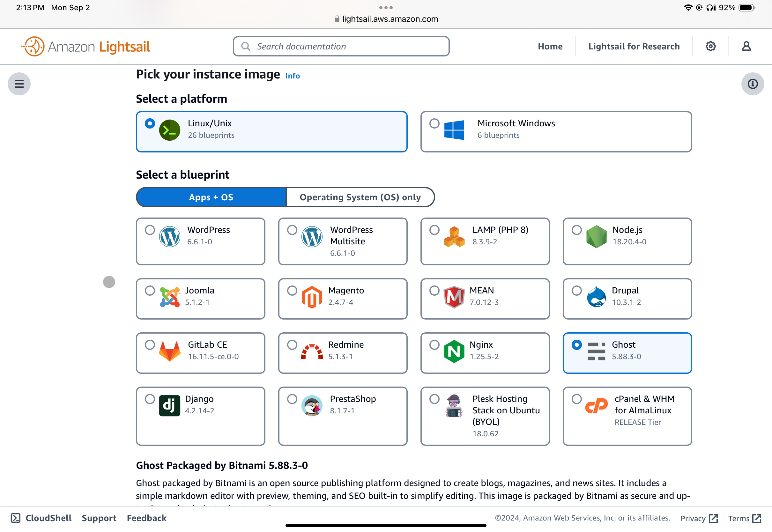Click the Search documentation field

tap(341, 46)
